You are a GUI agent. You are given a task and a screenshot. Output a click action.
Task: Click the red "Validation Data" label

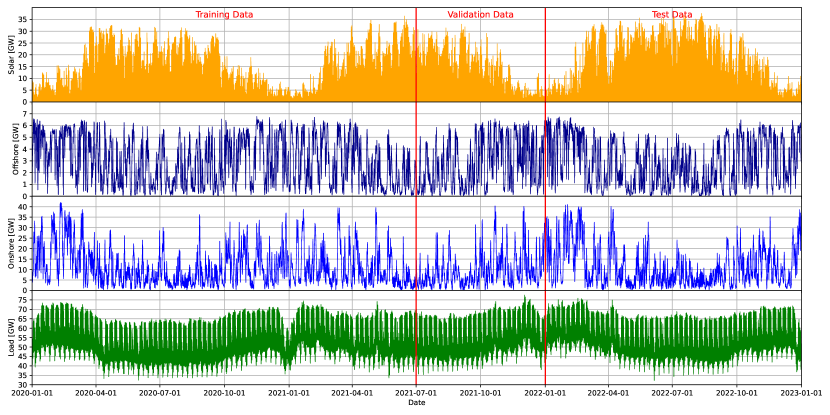click(x=480, y=15)
